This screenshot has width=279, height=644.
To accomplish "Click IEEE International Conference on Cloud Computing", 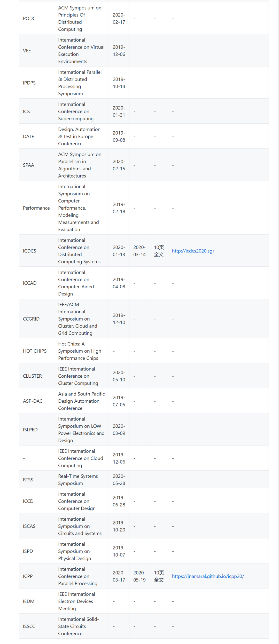I will (x=80, y=458).
